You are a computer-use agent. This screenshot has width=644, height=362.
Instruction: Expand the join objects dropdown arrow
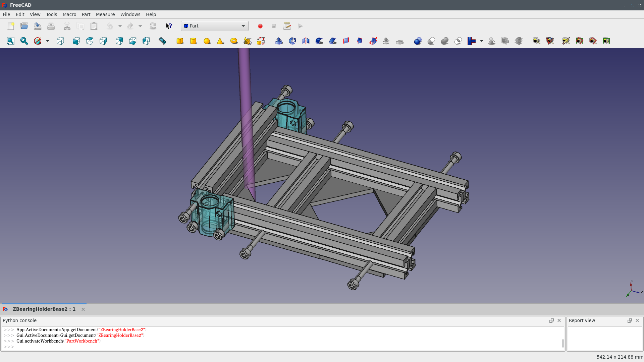pyautogui.click(x=481, y=41)
